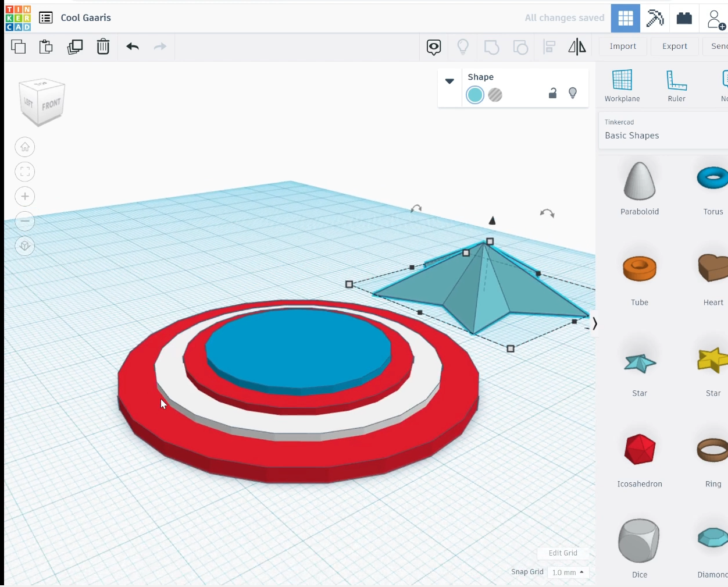This screenshot has width=728, height=587.
Task: Delete the selected shape with trash icon
Action: (103, 47)
